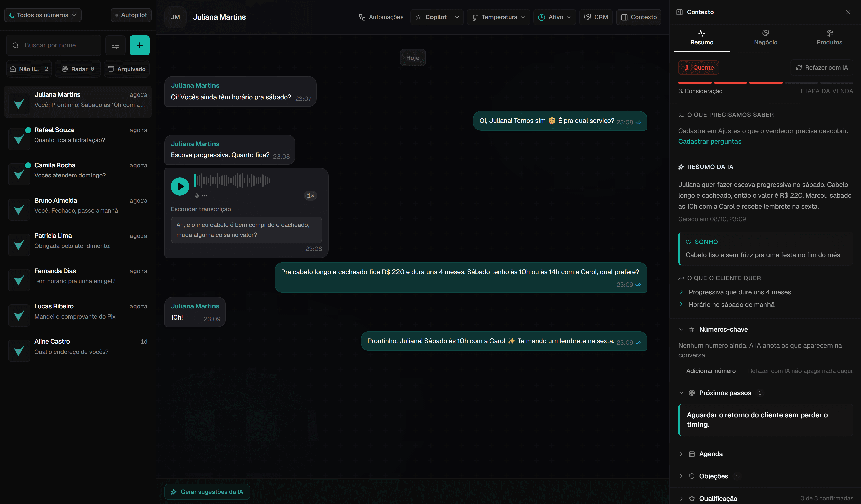Image resolution: width=861 pixels, height=504 pixels.
Task: Click Esconder transcrição under audio
Action: coord(201,209)
